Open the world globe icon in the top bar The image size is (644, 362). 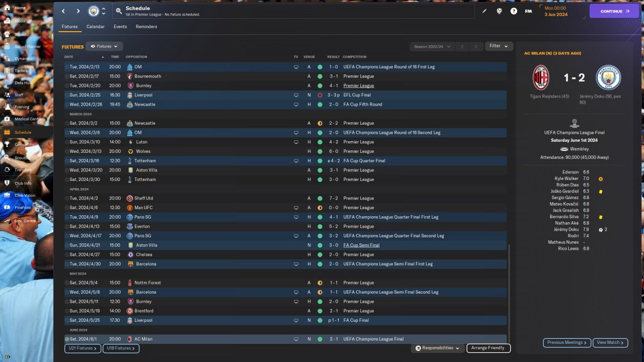click(499, 11)
